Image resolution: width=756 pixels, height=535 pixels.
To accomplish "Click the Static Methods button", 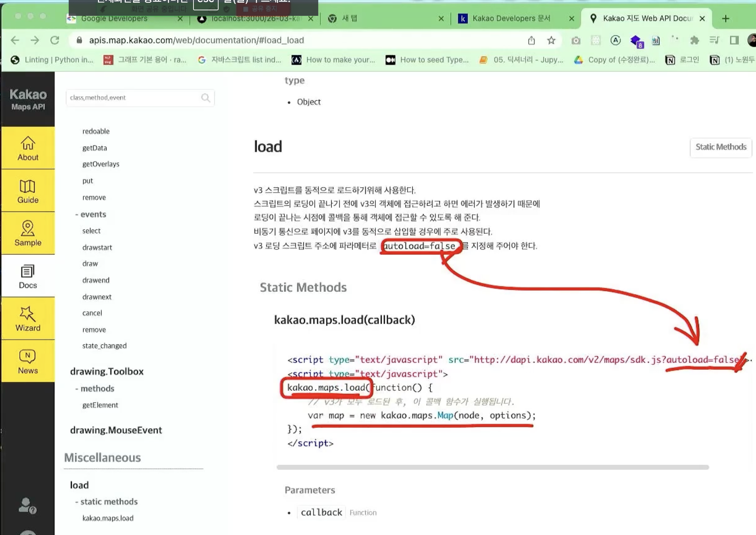I will pyautogui.click(x=721, y=147).
